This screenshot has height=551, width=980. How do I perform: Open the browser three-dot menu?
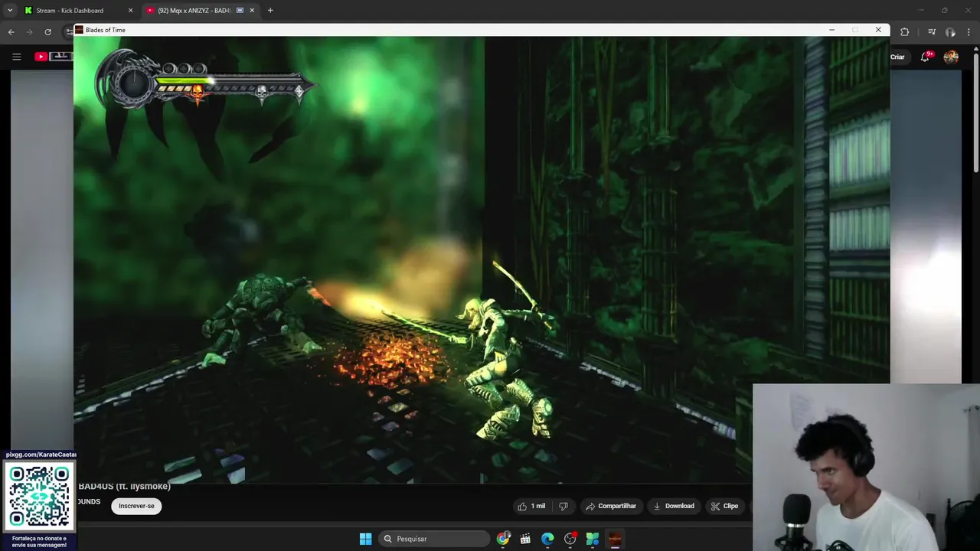969,32
